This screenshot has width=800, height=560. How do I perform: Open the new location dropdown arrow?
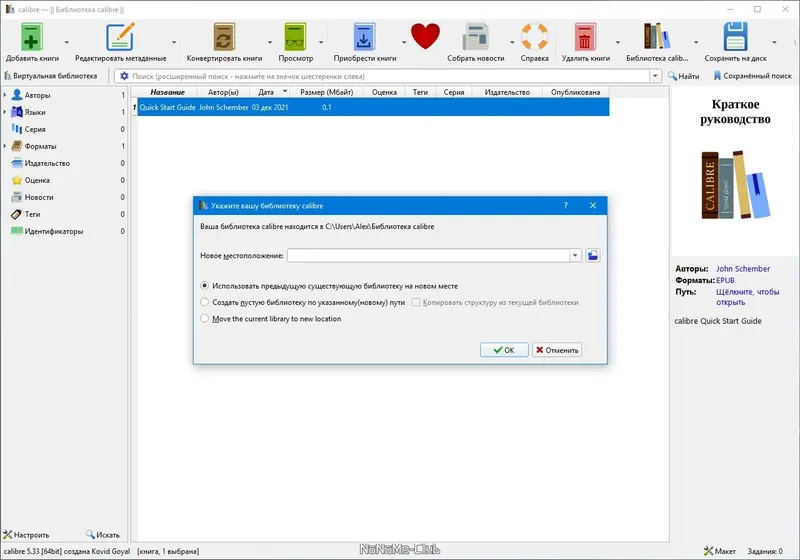pos(575,256)
